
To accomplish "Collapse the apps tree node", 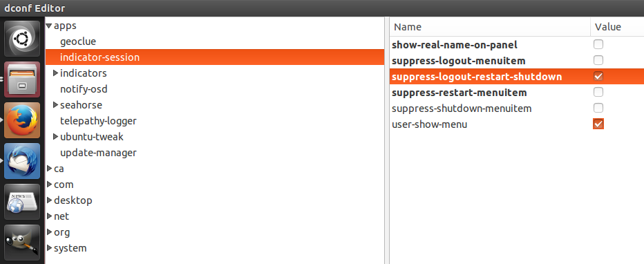I will 49,26.
